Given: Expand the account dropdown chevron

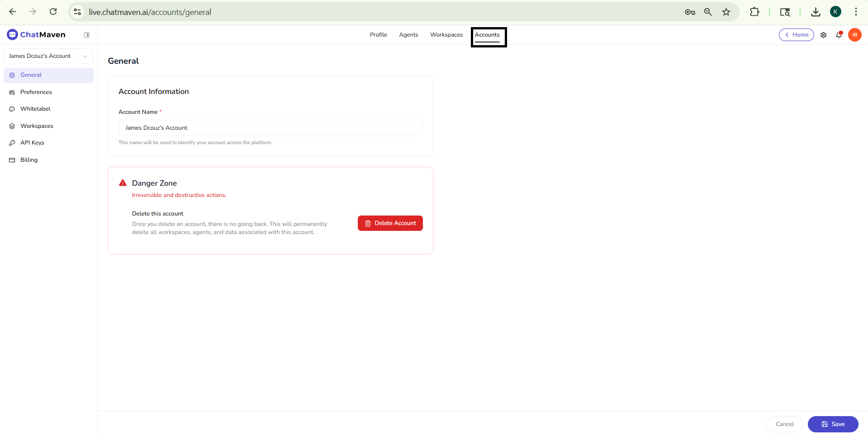Looking at the screenshot, I should 85,56.
